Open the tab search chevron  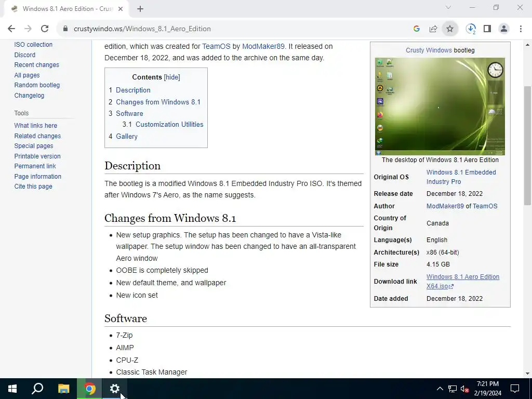pyautogui.click(x=448, y=7)
